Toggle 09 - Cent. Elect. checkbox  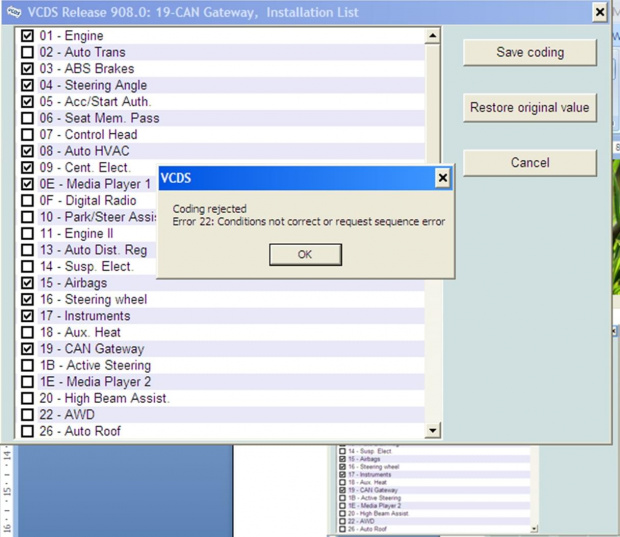[27, 167]
